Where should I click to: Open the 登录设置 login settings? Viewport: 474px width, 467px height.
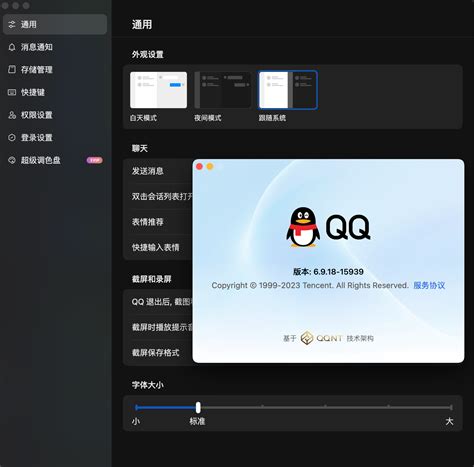tap(55, 138)
